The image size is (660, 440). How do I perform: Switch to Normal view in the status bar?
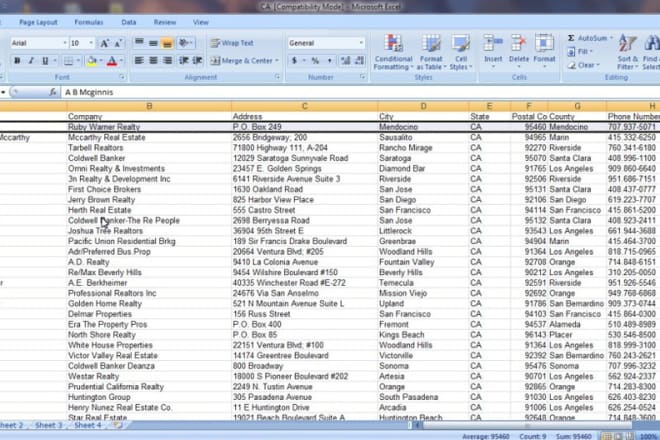[607, 437]
